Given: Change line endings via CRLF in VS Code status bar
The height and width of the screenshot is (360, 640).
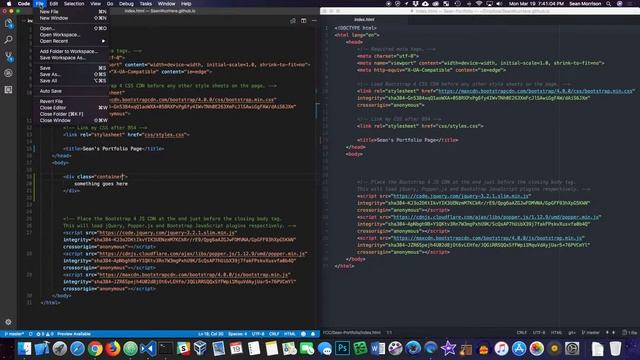Looking at the screenshot, I should [x=274, y=334].
